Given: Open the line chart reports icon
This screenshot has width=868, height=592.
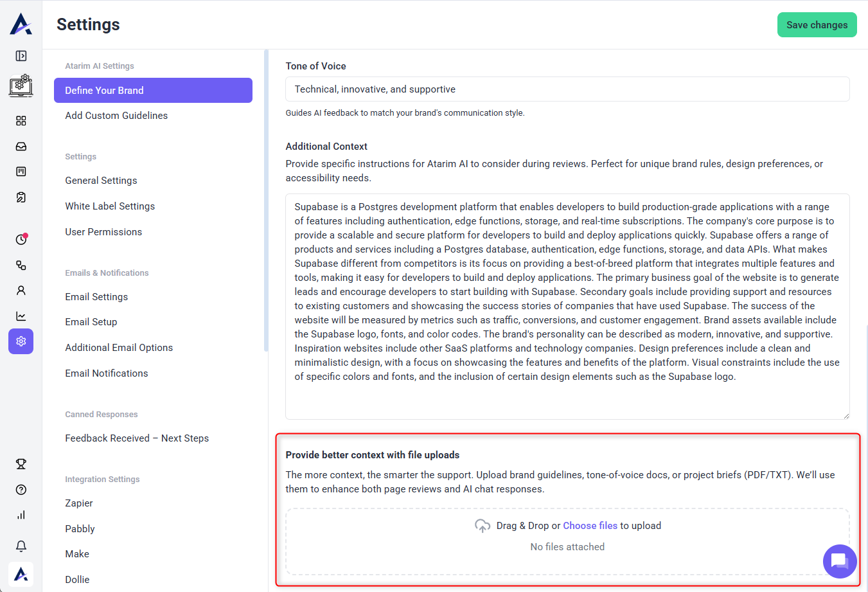Looking at the screenshot, I should point(21,316).
